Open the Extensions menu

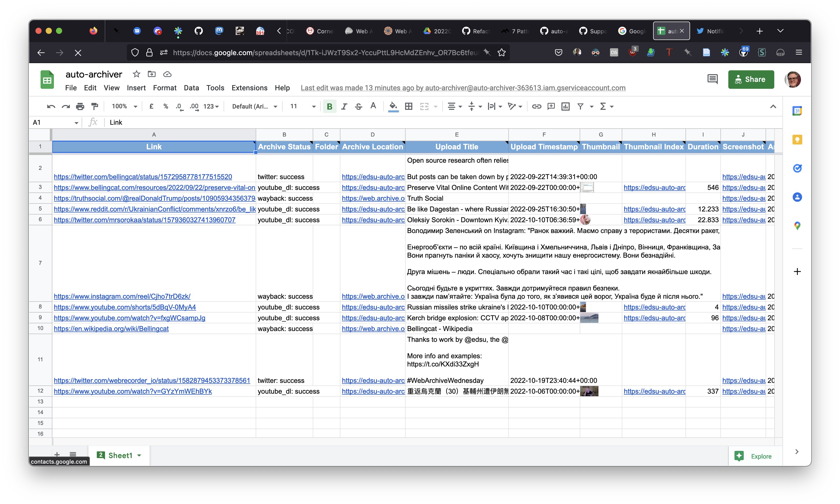pyautogui.click(x=249, y=88)
